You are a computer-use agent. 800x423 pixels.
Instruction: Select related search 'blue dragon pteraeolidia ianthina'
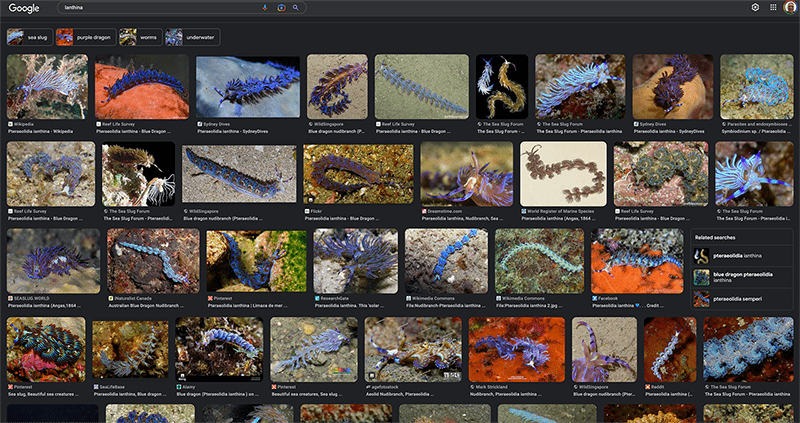click(x=742, y=277)
